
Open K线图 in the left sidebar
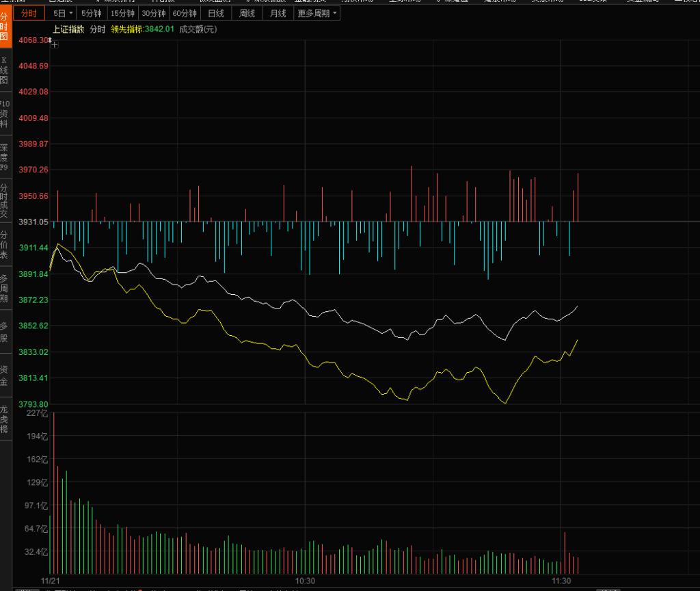point(5,70)
